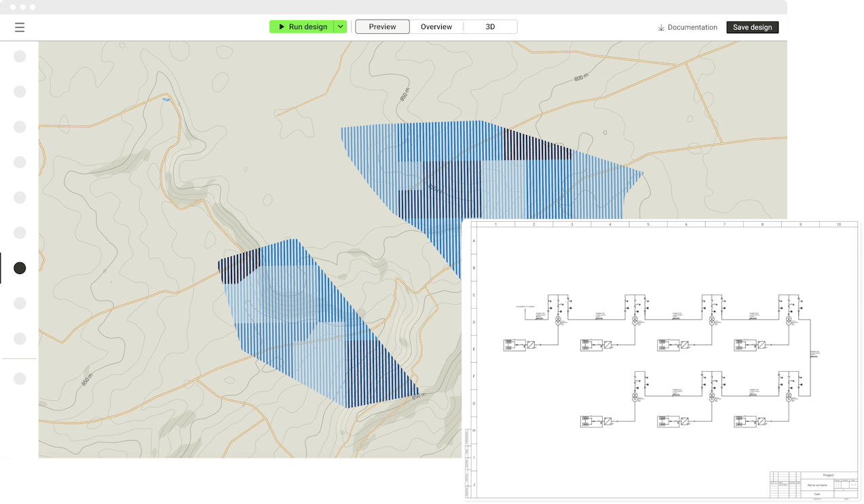Click the active dark circle sidebar icon
Image resolution: width=864 pixels, height=504 pixels.
pos(20,268)
